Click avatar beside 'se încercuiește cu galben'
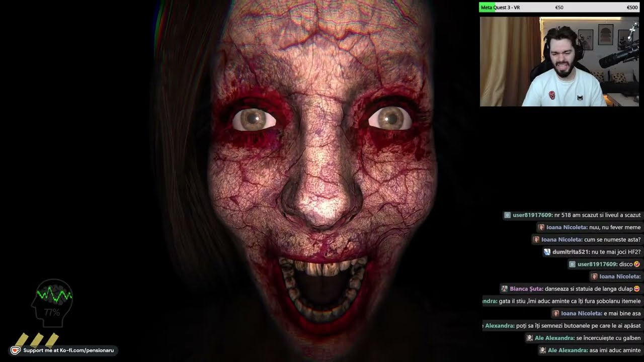Image resolution: width=644 pixels, height=362 pixels. [530, 338]
